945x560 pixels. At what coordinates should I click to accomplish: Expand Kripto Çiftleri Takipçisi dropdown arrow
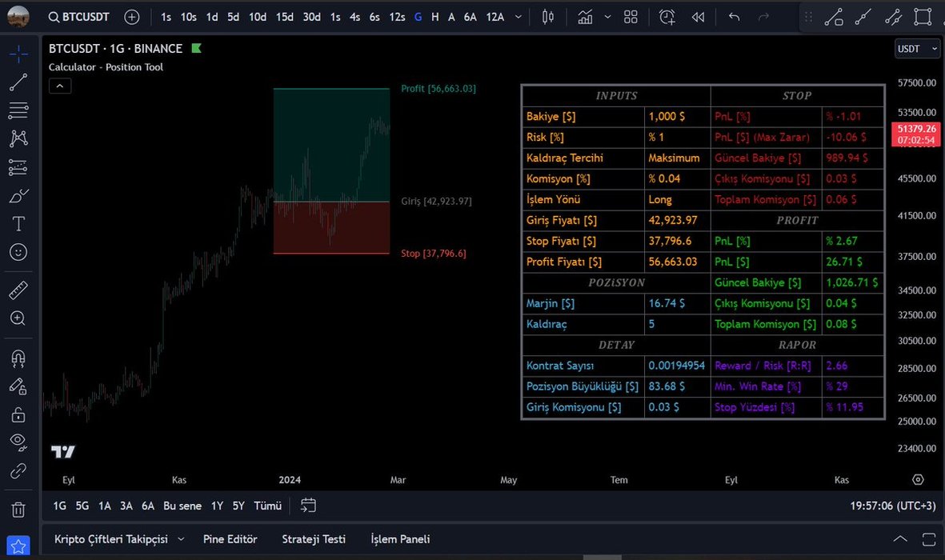(181, 539)
